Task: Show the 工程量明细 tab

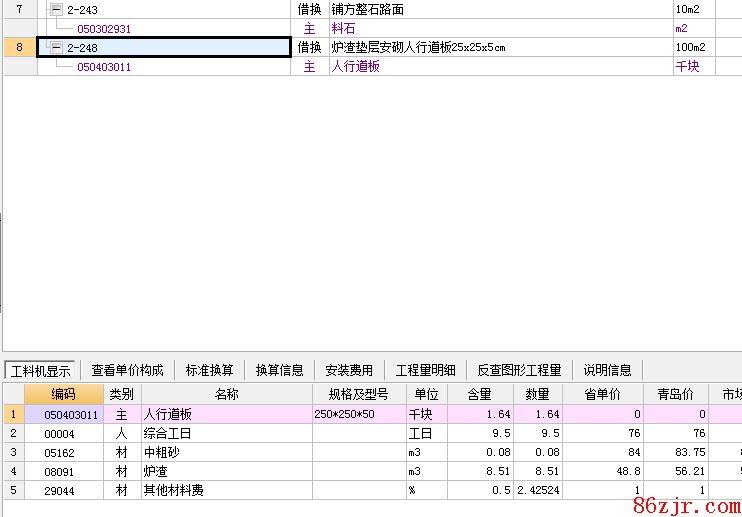Action: (x=425, y=370)
